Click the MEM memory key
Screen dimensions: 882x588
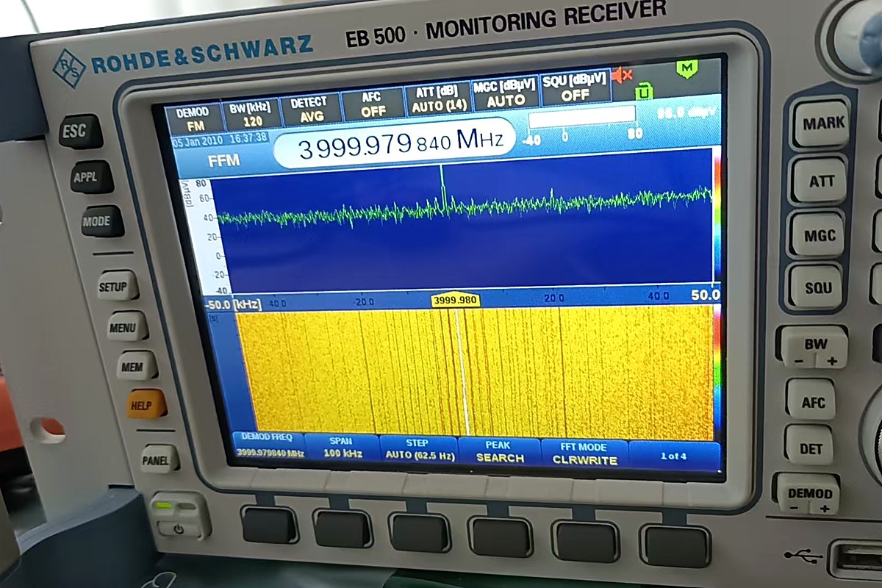click(x=137, y=365)
